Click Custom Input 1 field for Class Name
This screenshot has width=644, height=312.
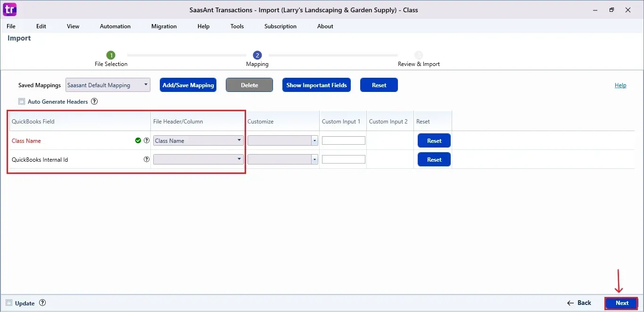(344, 140)
